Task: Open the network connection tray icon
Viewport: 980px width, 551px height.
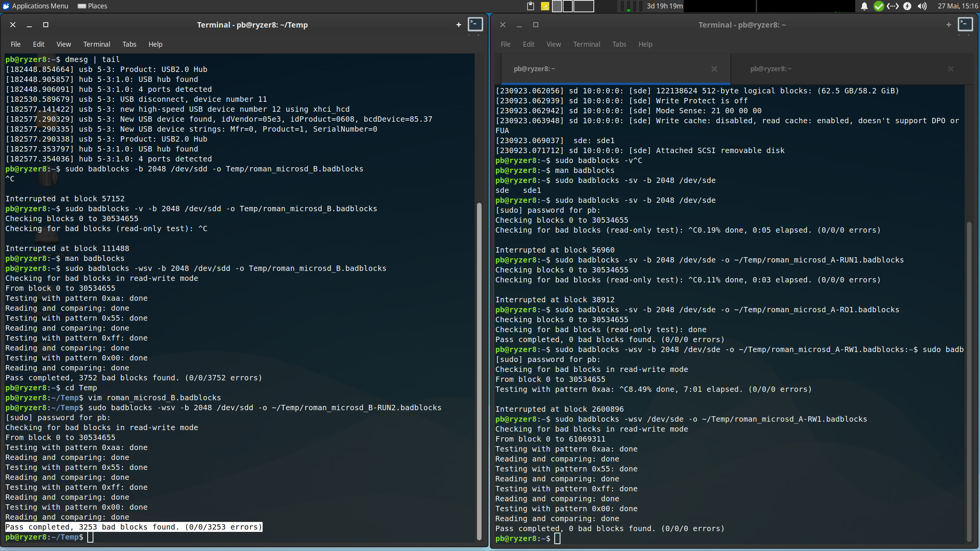Action: [x=893, y=6]
